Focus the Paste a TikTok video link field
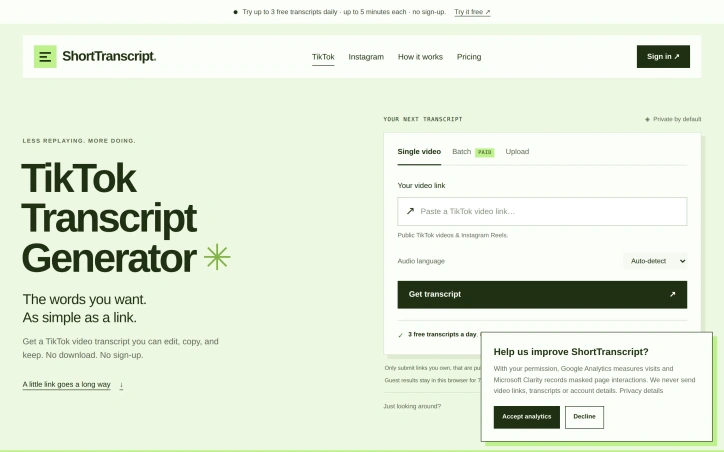The width and height of the screenshot is (724, 452). (542, 211)
